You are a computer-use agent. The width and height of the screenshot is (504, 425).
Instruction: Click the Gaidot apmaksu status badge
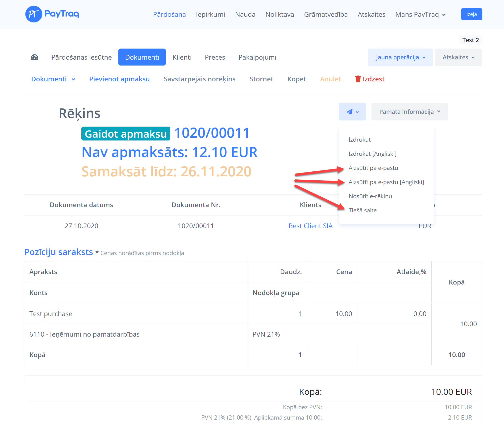pyautogui.click(x=125, y=134)
